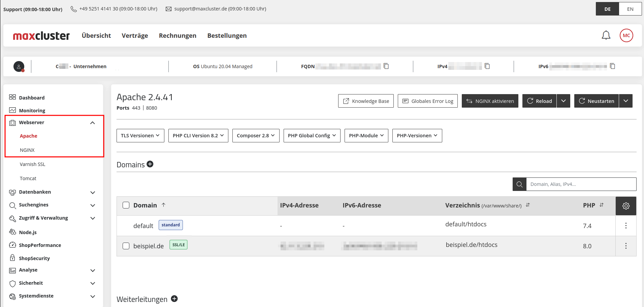Open table column settings gear
Image resolution: width=644 pixels, height=307 pixels.
tap(626, 206)
